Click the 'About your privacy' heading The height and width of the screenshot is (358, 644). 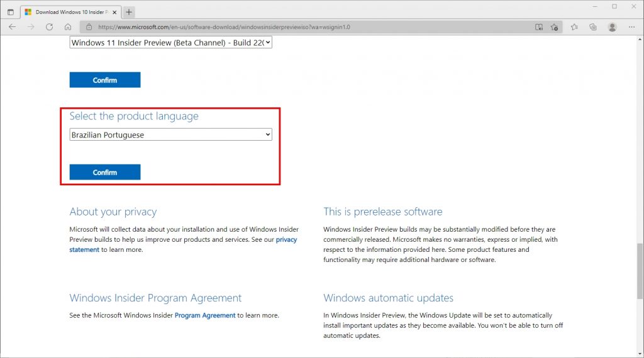click(x=113, y=212)
